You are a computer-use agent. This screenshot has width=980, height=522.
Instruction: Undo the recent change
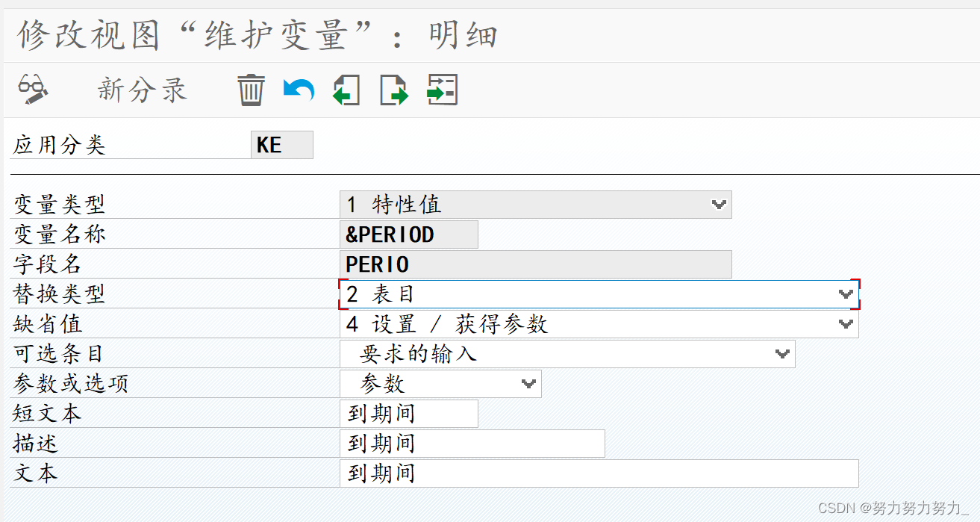click(x=297, y=89)
